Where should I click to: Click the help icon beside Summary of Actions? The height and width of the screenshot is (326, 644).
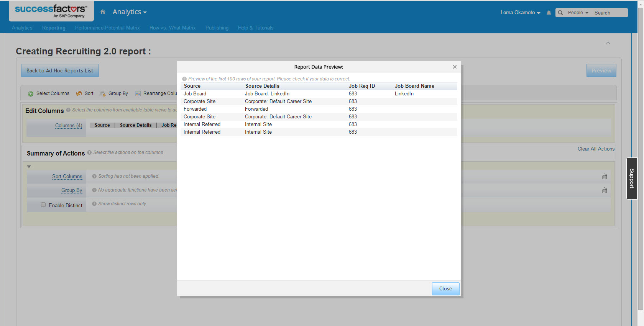click(89, 152)
